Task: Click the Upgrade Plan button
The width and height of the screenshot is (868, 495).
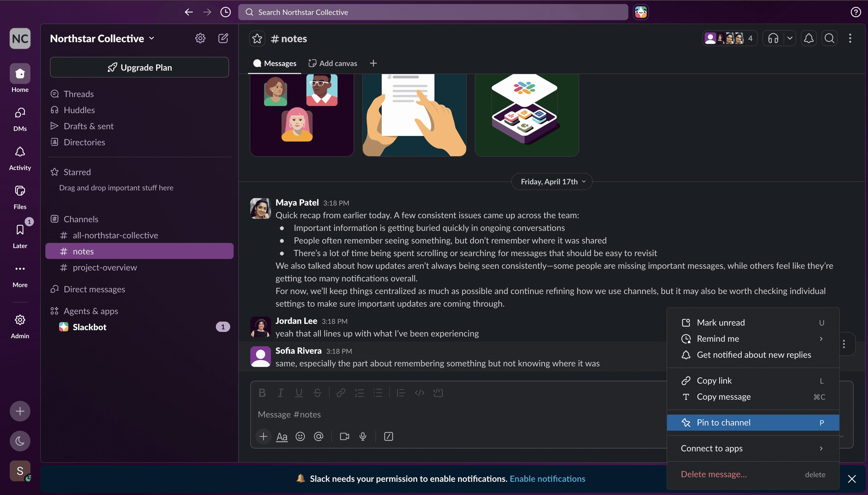Action: 139,67
